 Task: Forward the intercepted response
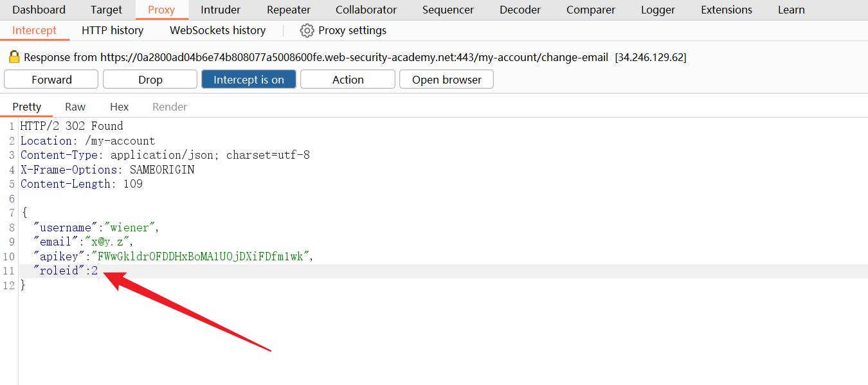click(51, 80)
